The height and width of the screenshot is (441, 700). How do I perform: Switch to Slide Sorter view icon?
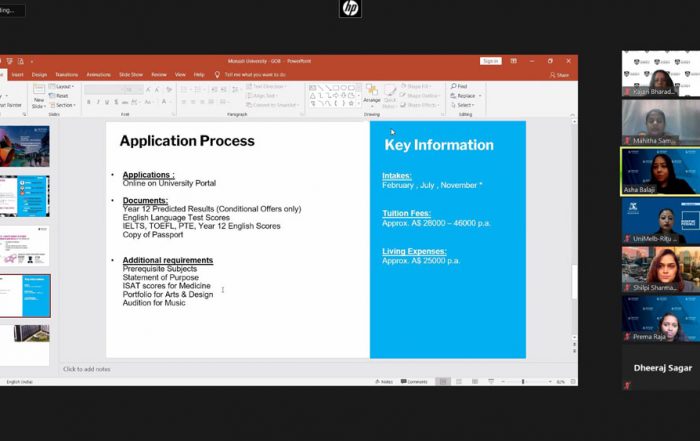click(459, 382)
